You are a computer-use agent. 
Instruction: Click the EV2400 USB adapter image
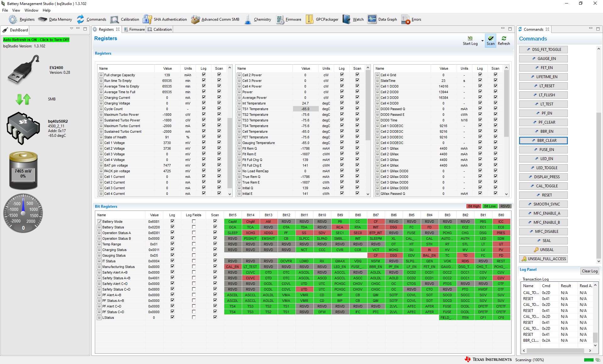[24, 69]
